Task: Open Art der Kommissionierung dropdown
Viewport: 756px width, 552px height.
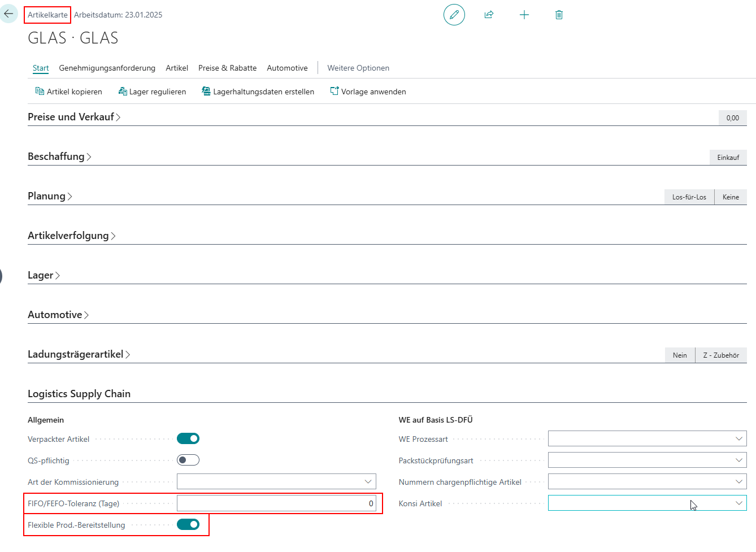Action: [276, 481]
